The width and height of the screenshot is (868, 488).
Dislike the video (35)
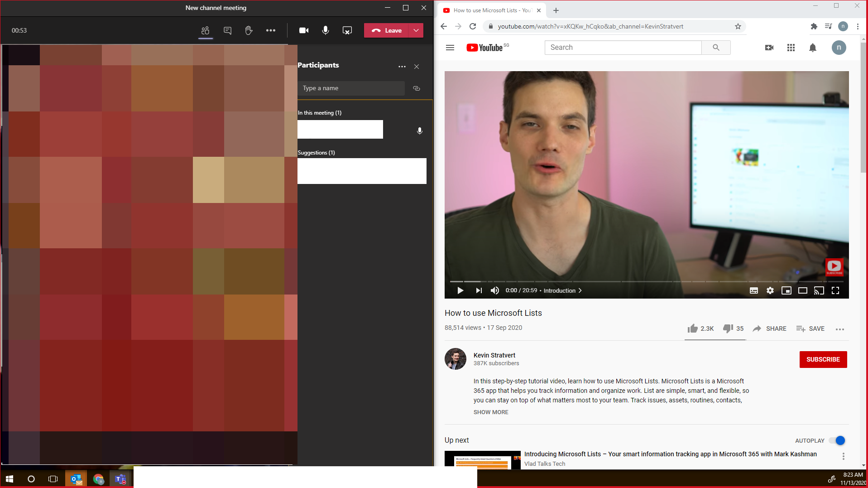[734, 329]
